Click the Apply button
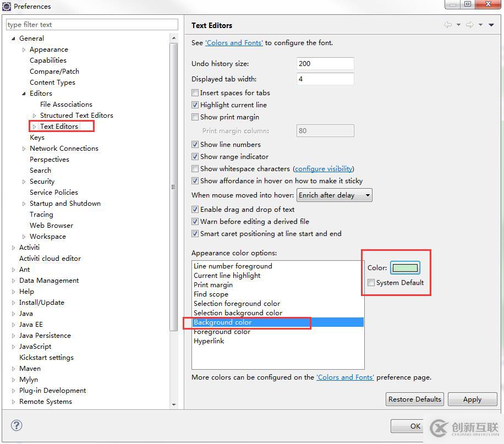504x444 pixels. tap(472, 399)
